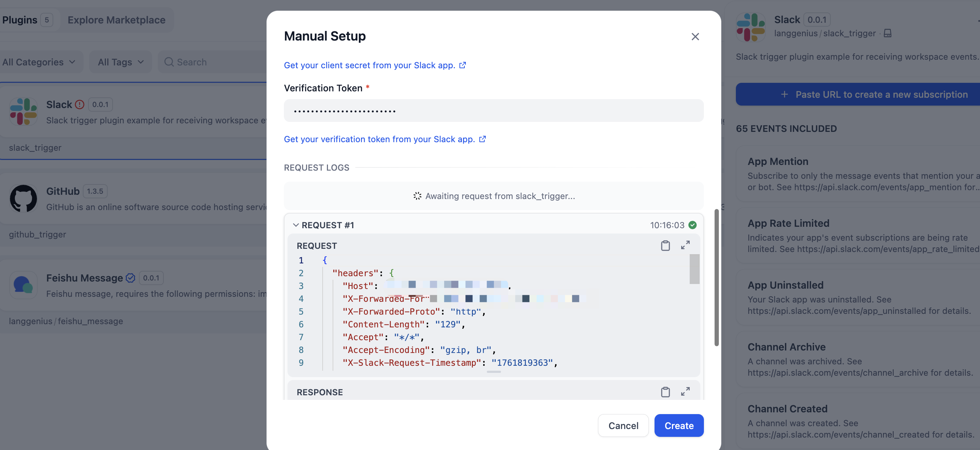Click the dialog's vertical scrollbar
The height and width of the screenshot is (450, 980).
[x=716, y=277]
